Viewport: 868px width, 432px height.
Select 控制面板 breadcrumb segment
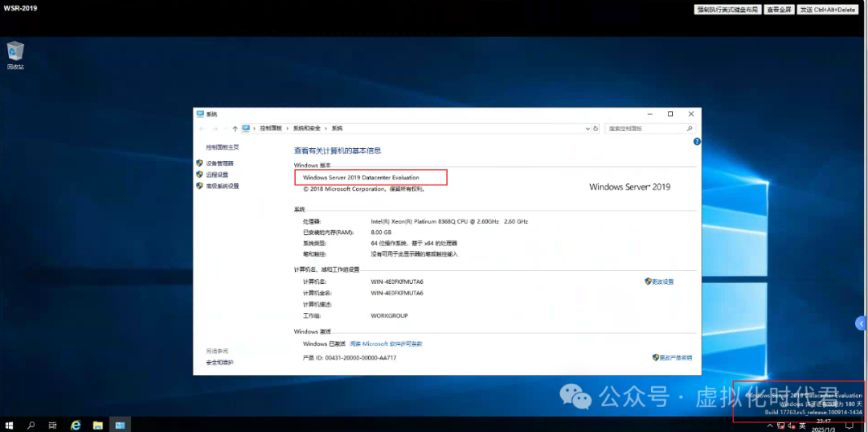coord(272,129)
